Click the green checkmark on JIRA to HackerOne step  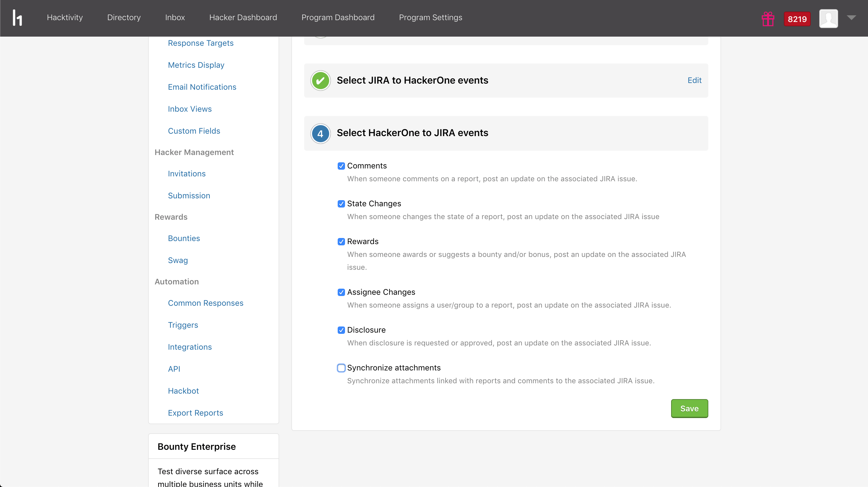pos(320,81)
